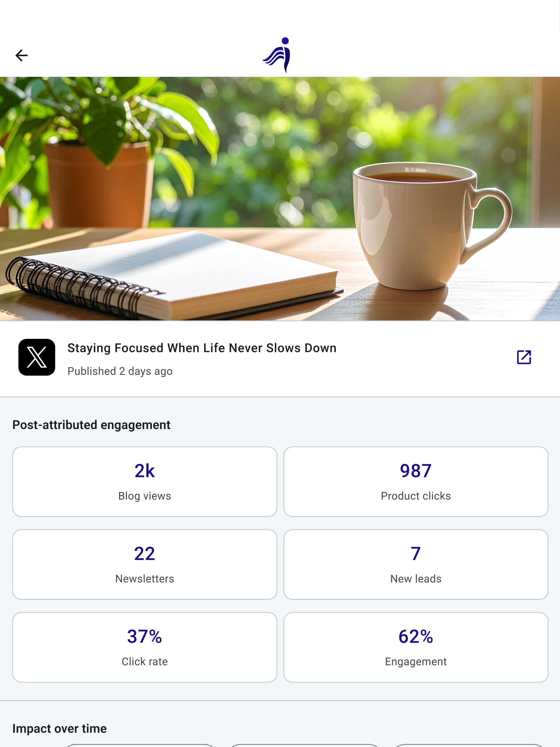Click the post title Staying Focused
Screen dimensions: 560x747
pos(202,348)
